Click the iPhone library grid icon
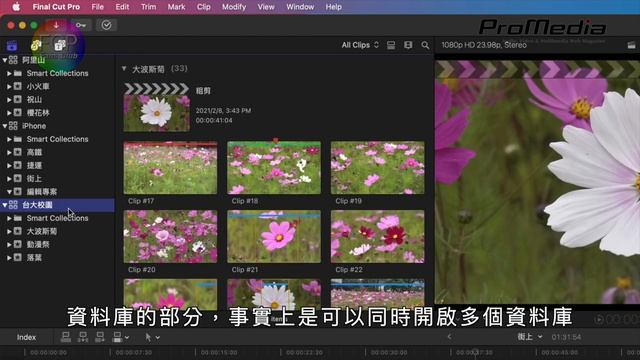The height and width of the screenshot is (360, 640). point(13,126)
